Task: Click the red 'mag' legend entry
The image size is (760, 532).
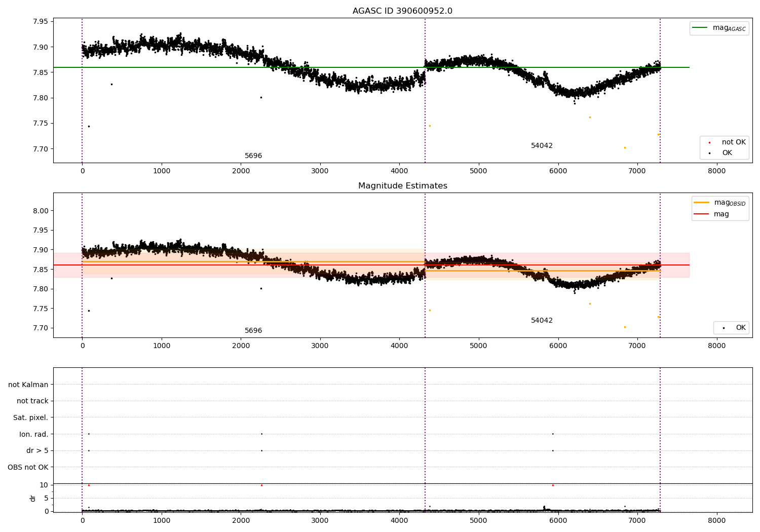Action: [711, 214]
